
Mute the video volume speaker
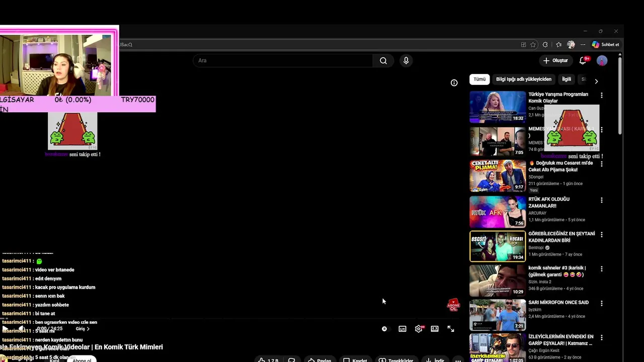point(22,329)
